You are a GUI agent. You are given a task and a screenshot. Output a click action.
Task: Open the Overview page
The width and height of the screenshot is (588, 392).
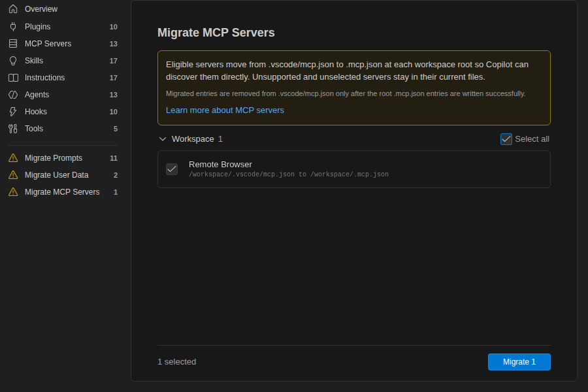63,9
